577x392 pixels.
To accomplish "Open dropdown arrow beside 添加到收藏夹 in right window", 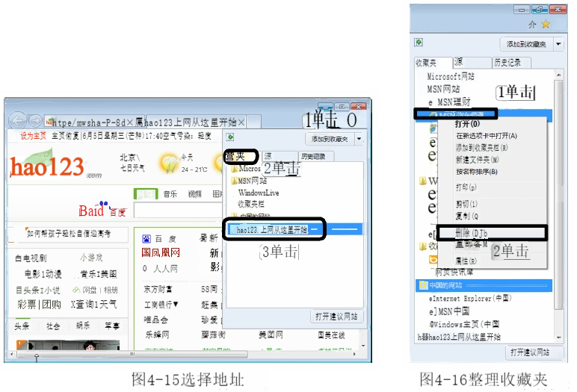I will click(x=558, y=44).
